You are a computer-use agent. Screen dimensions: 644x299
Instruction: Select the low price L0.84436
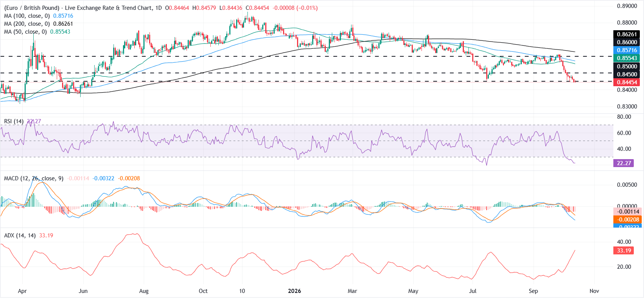[x=231, y=8]
